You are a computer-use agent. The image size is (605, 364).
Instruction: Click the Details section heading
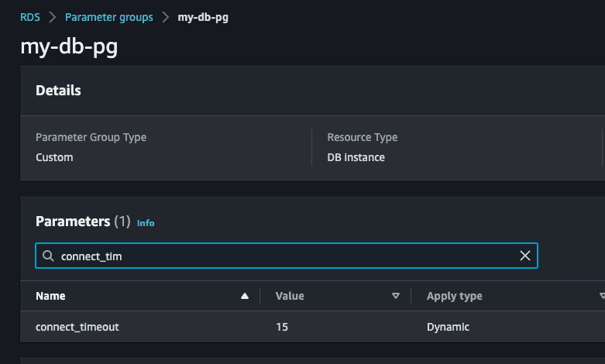[58, 91]
